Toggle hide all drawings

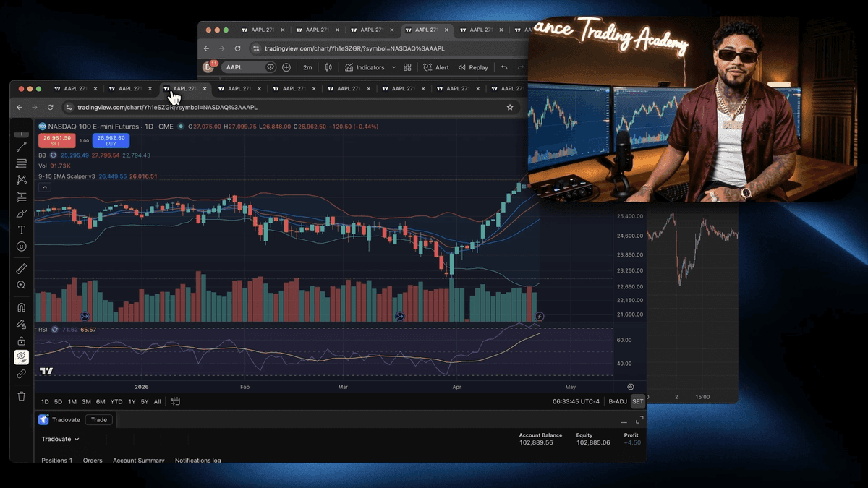22,357
